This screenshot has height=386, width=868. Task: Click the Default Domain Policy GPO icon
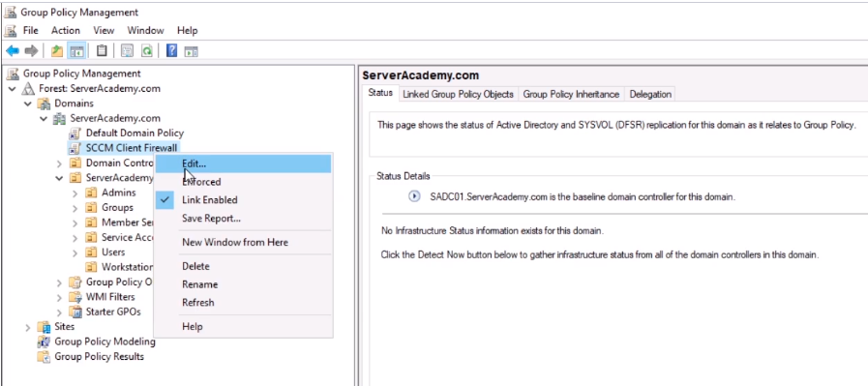click(75, 134)
